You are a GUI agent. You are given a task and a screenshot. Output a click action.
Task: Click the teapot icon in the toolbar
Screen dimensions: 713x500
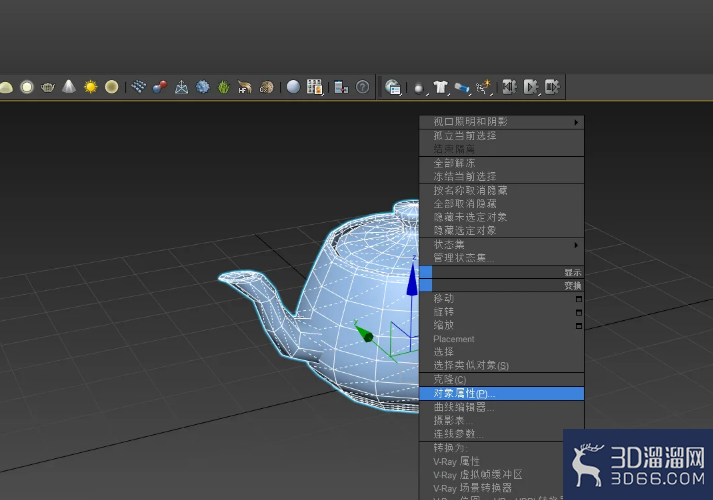[x=48, y=87]
